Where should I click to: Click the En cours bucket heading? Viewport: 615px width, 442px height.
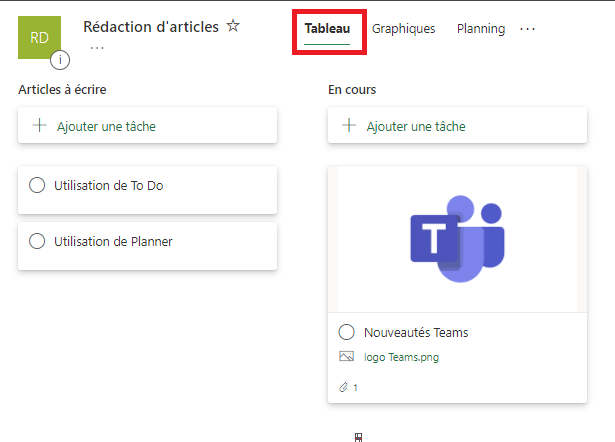[x=352, y=89]
